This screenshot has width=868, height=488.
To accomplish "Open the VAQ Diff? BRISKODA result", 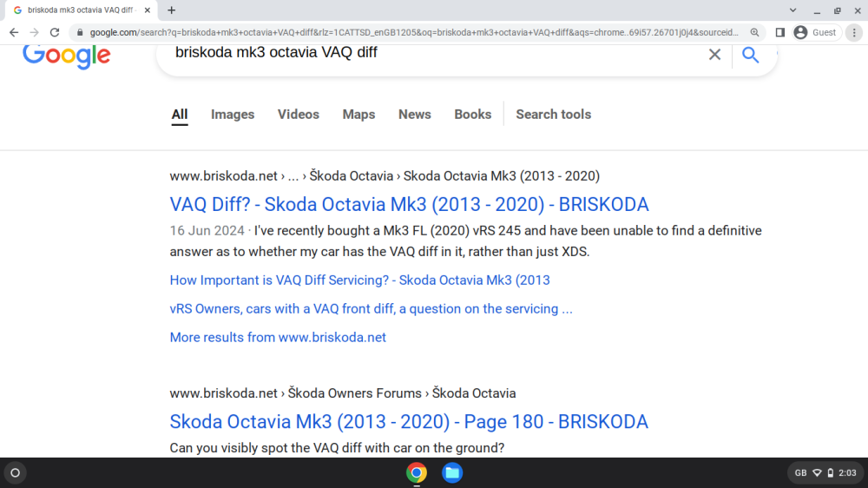I will coord(409,204).
